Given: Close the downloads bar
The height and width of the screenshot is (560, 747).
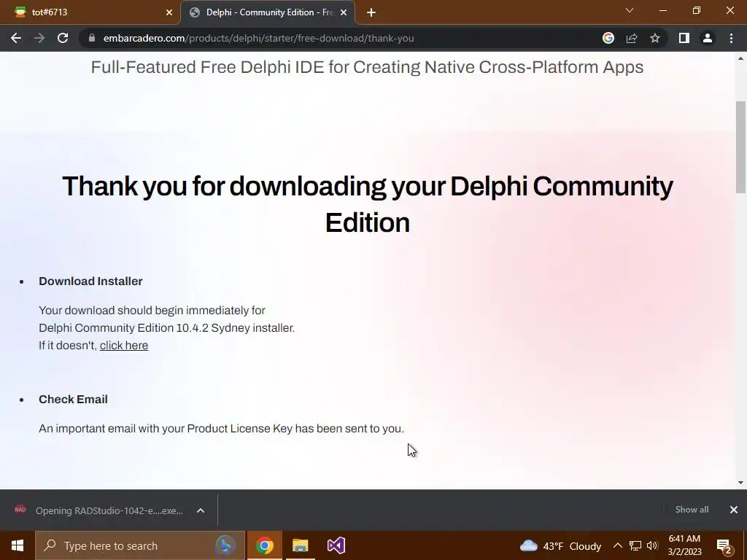Looking at the screenshot, I should 734,510.
